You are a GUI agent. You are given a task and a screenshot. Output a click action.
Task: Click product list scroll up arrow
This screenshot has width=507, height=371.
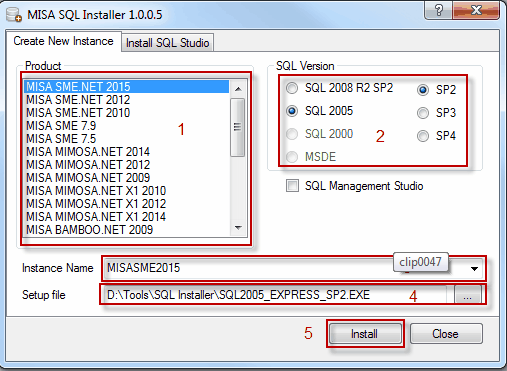click(x=238, y=89)
